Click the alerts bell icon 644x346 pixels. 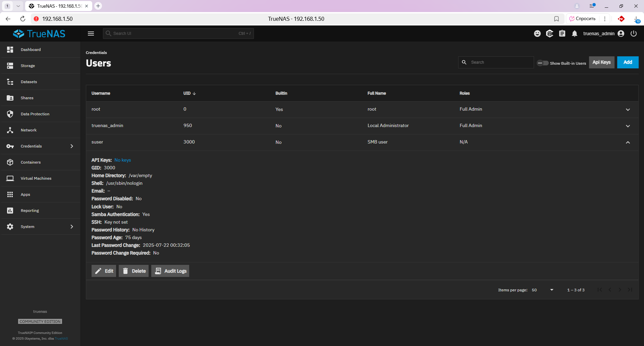click(575, 34)
